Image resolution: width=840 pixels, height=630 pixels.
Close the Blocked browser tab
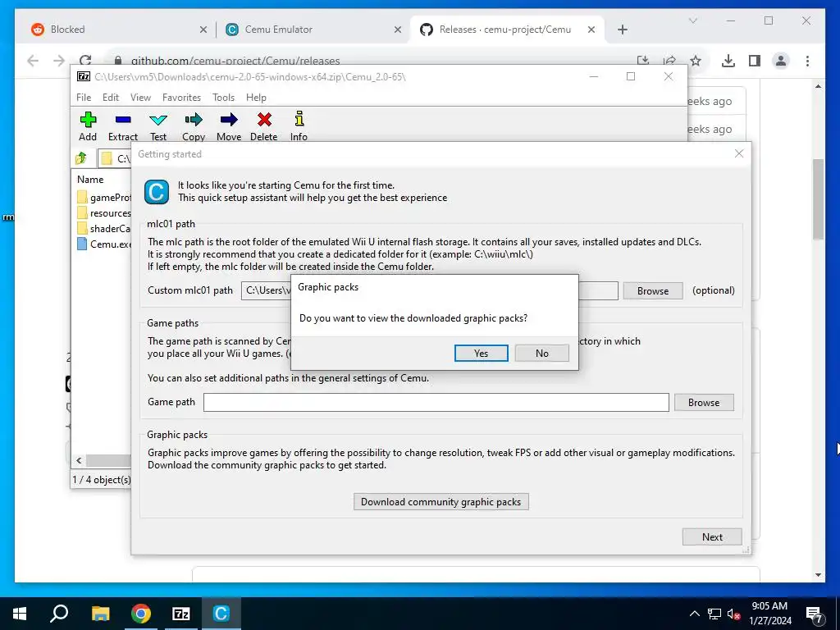[203, 30]
